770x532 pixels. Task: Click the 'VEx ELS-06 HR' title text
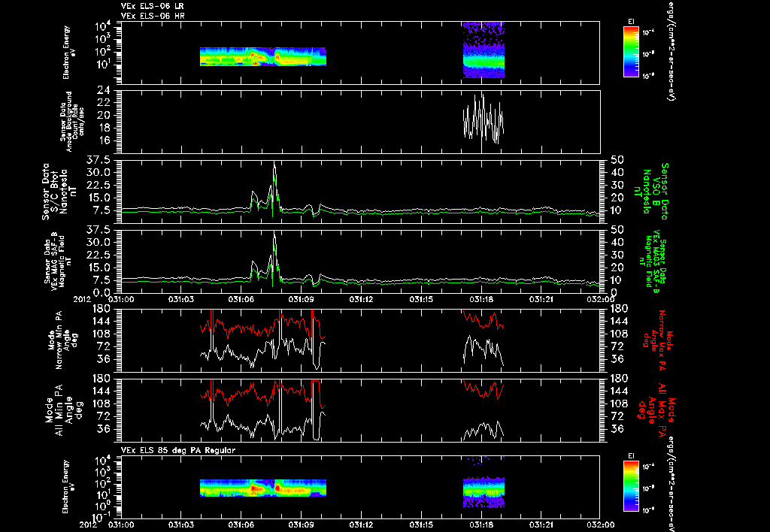coord(152,17)
